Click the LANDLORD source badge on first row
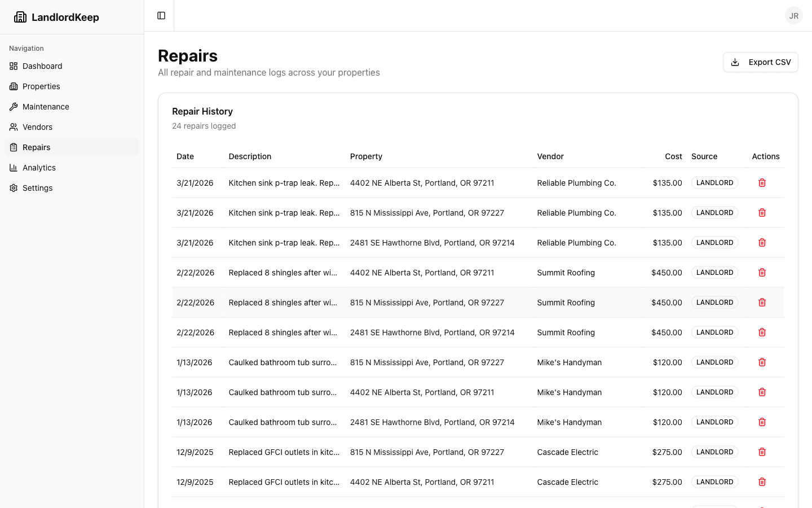812x508 pixels. [x=714, y=182]
